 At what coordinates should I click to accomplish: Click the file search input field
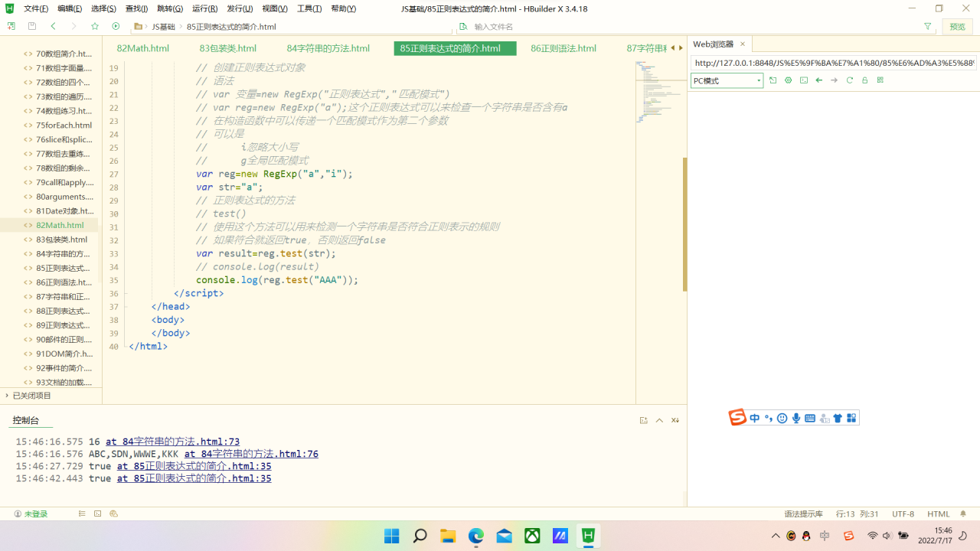click(x=689, y=26)
